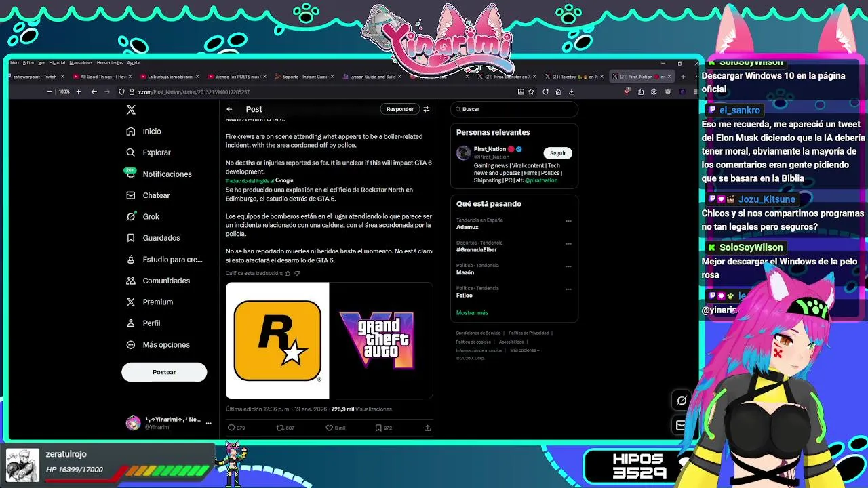Click the views count 726,9 mil Visualizaciones
This screenshot has width=868, height=488.
point(361,409)
